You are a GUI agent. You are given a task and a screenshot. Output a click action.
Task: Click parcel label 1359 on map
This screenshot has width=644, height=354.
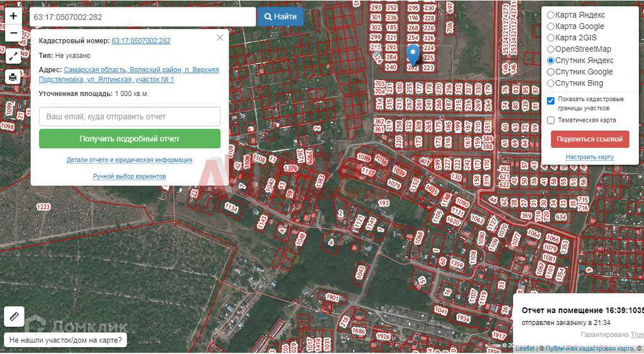coord(457,264)
